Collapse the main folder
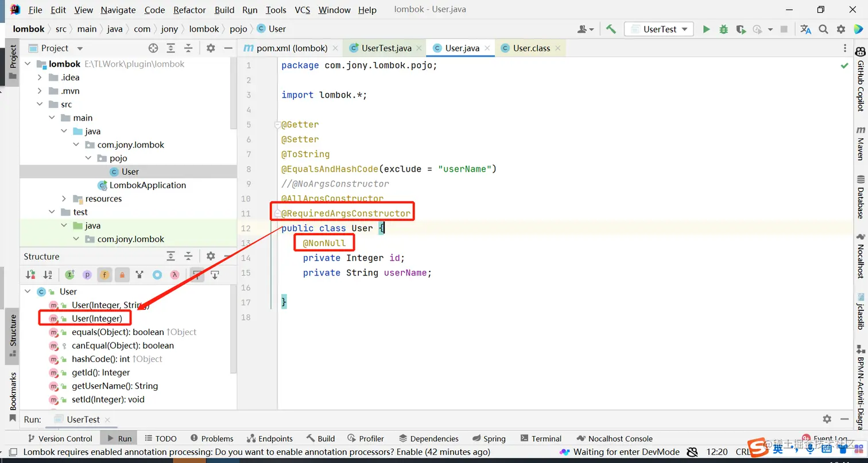Image resolution: width=868 pixels, height=463 pixels. pos(52,118)
